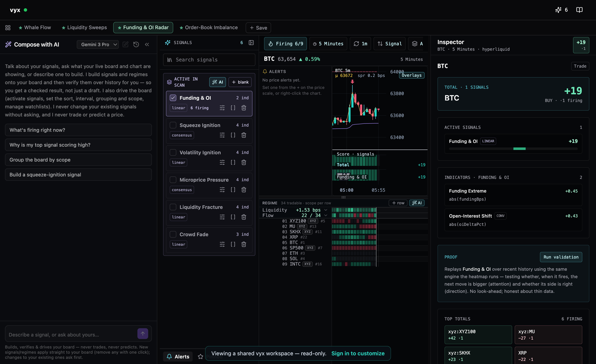Click Sign in to customize link

click(x=358, y=353)
